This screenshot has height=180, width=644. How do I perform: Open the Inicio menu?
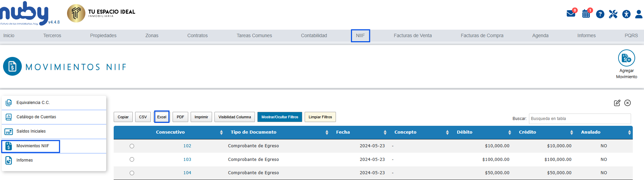point(9,35)
